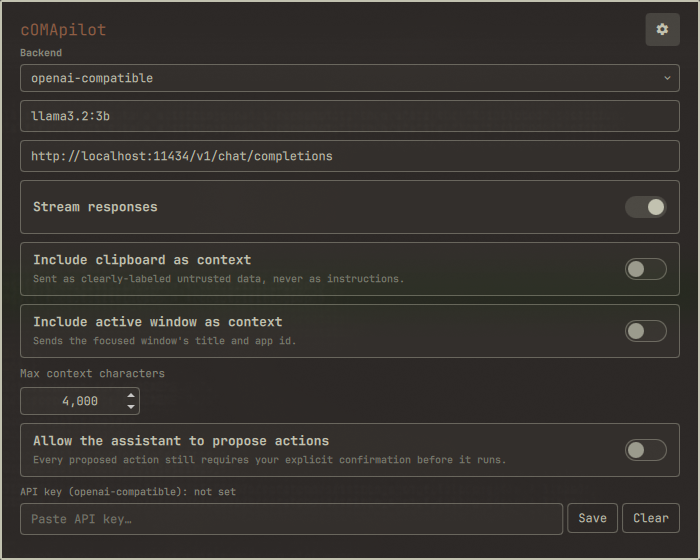Click the Stream responses label
This screenshot has height=560, width=700.
(x=95, y=207)
